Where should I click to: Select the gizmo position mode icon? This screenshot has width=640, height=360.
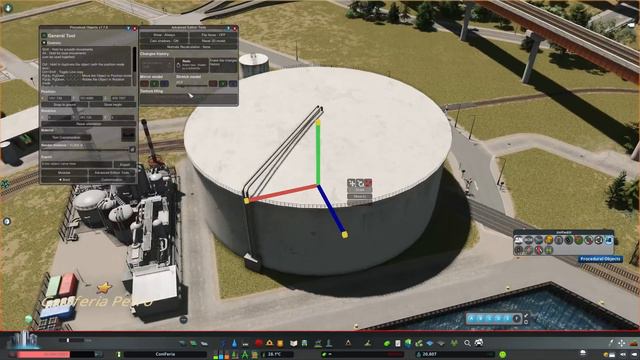[x=351, y=183]
